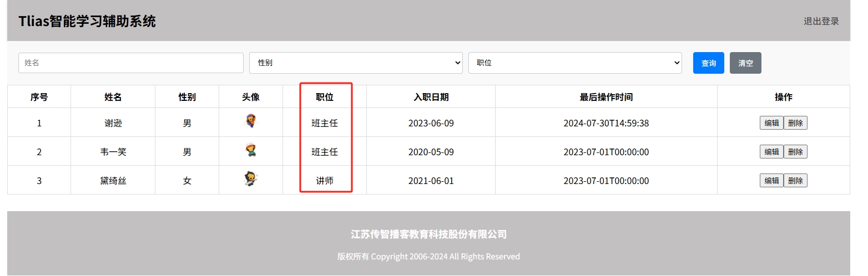Image resolution: width=868 pixels, height=276 pixels.
Task: Click 黛绮丝's avatar image
Action: (x=251, y=178)
